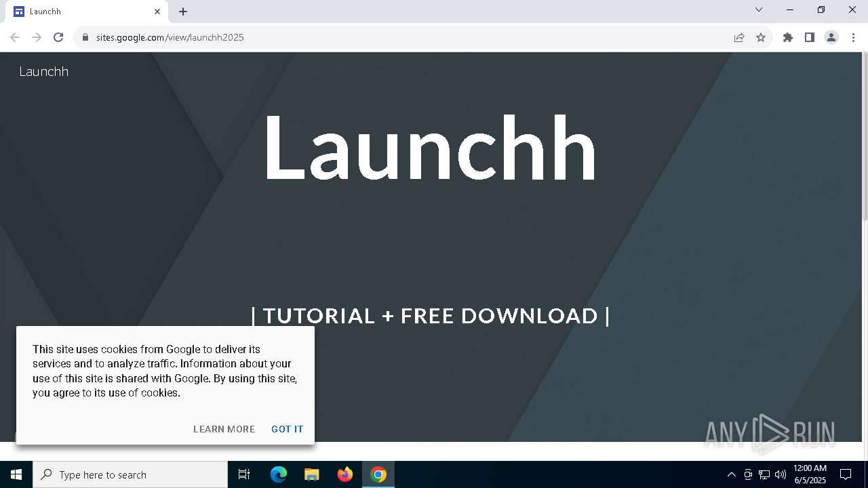The height and width of the screenshot is (488, 868).
Task: View site information lock icon
Action: (85, 37)
